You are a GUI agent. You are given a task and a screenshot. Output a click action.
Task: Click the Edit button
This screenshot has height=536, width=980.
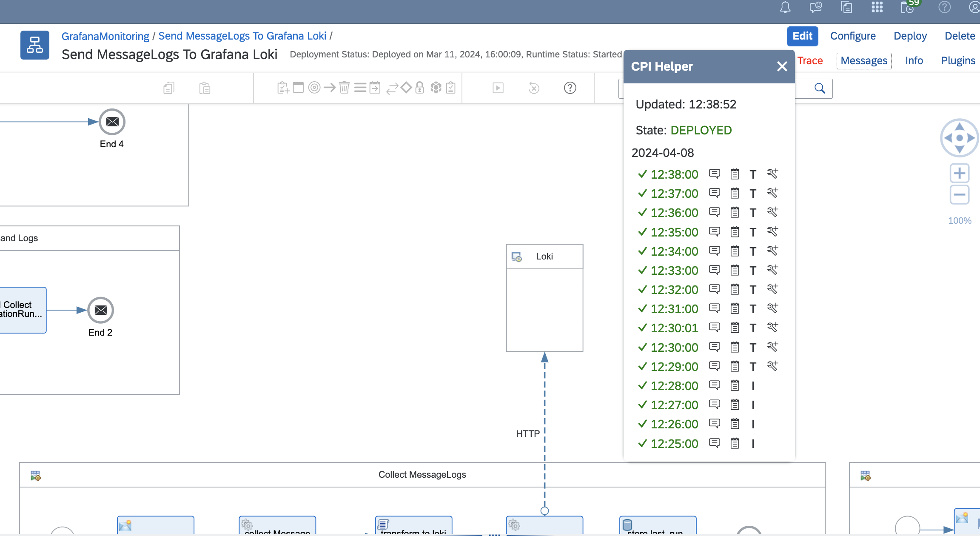click(x=802, y=36)
